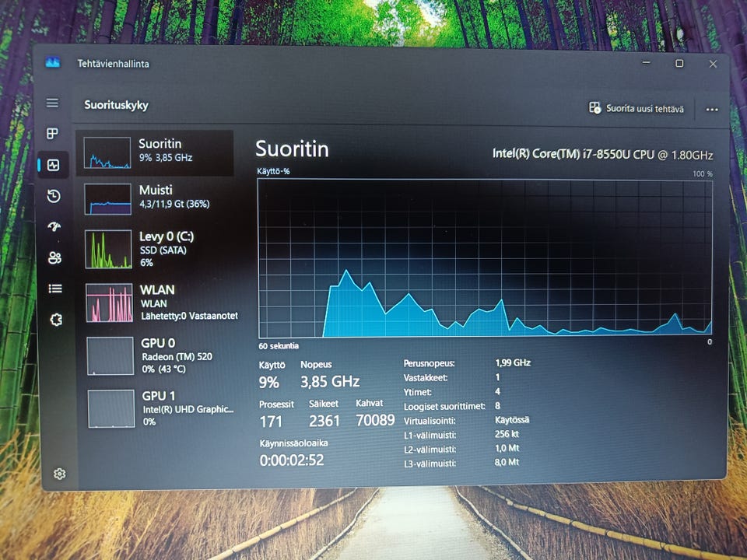The width and height of the screenshot is (747, 560).
Task: Open the Startup apps page icon
Action: click(54, 226)
